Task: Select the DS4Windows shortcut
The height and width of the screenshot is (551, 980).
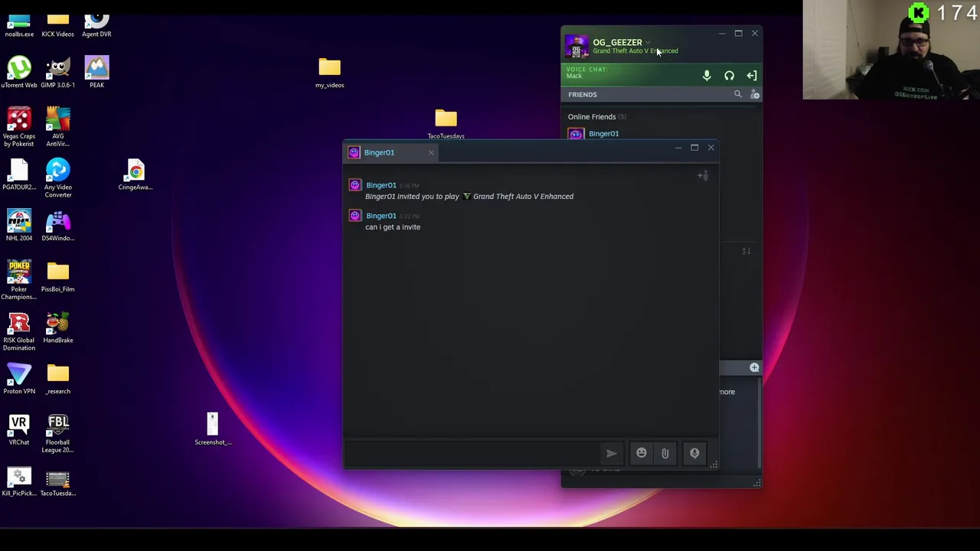Action: pyautogui.click(x=58, y=227)
